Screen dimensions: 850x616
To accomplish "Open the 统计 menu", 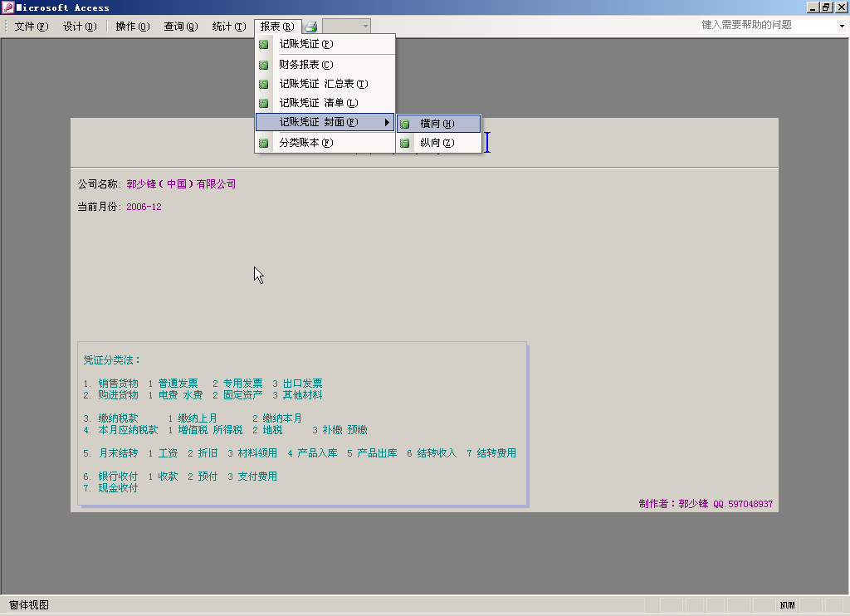I will click(x=228, y=27).
